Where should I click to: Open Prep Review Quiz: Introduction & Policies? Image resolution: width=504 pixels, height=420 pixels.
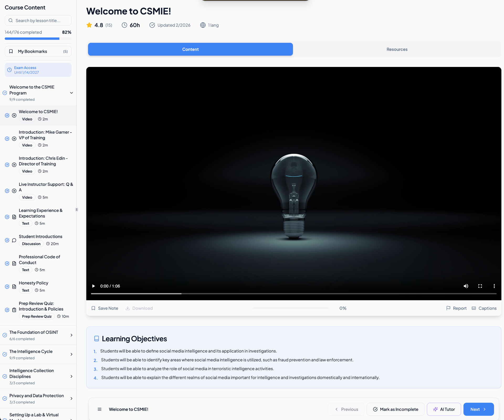click(38, 310)
